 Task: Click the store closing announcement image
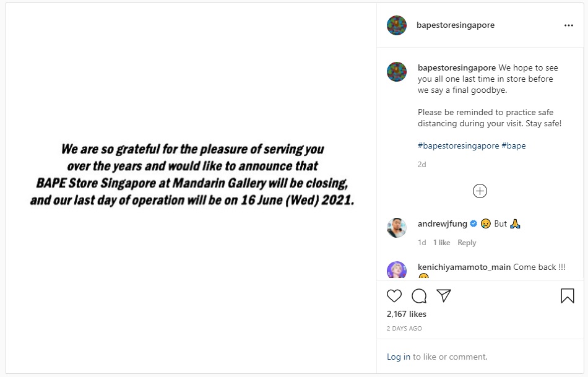coord(192,175)
